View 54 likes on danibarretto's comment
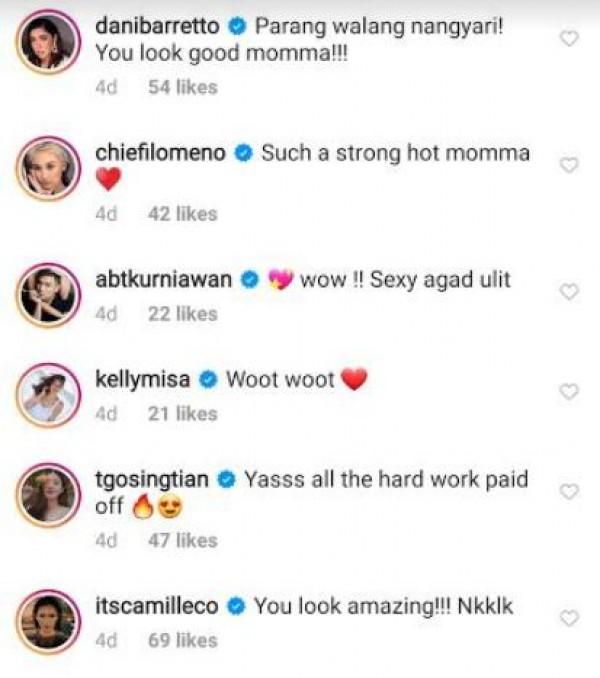Screen dimensions: 600x678 (182, 87)
